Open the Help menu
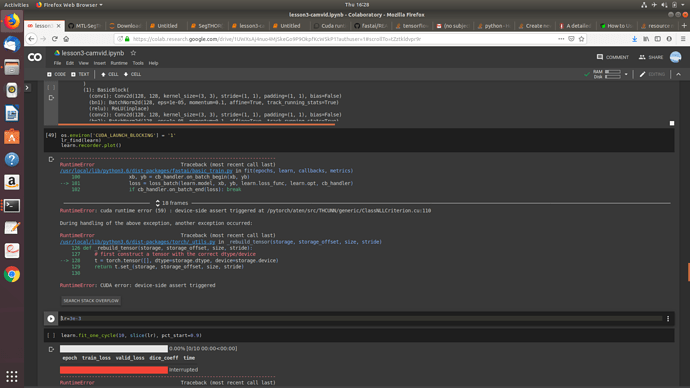Screen dimensions: 690x388 153,63
